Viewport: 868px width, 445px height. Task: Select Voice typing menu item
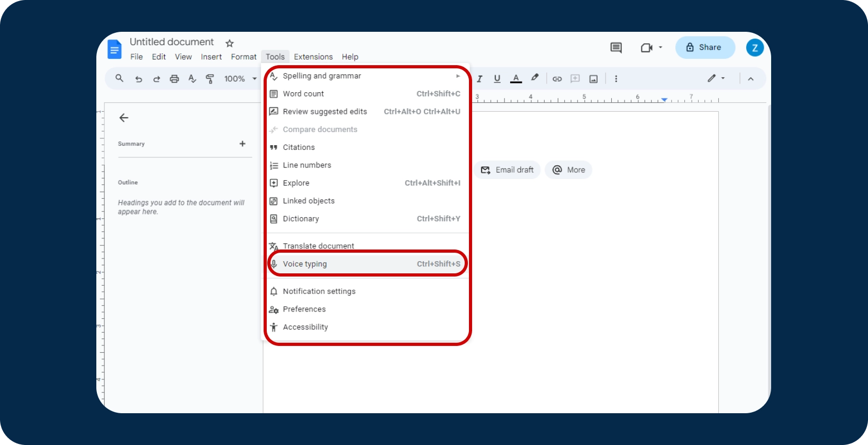(366, 264)
